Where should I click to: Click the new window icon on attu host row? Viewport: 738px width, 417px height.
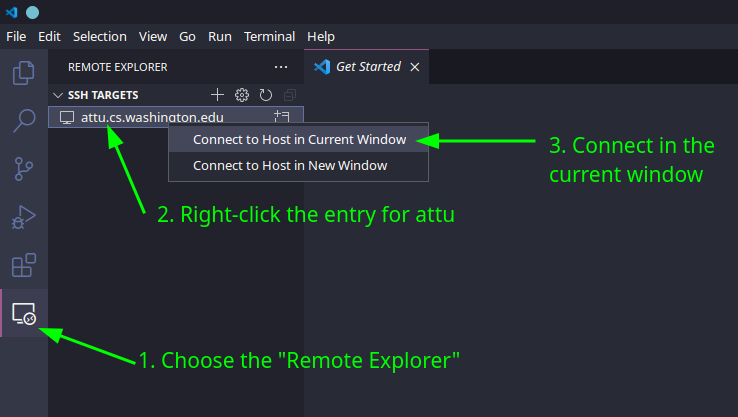(x=281, y=117)
